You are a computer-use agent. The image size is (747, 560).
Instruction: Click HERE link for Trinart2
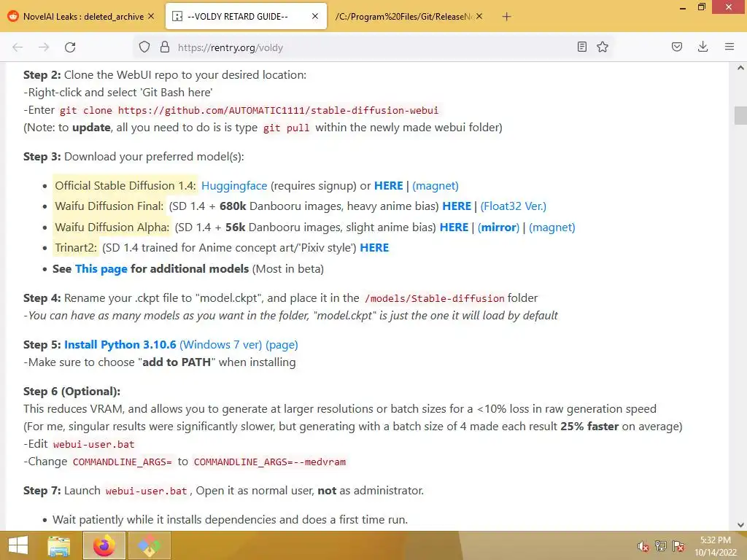click(374, 248)
